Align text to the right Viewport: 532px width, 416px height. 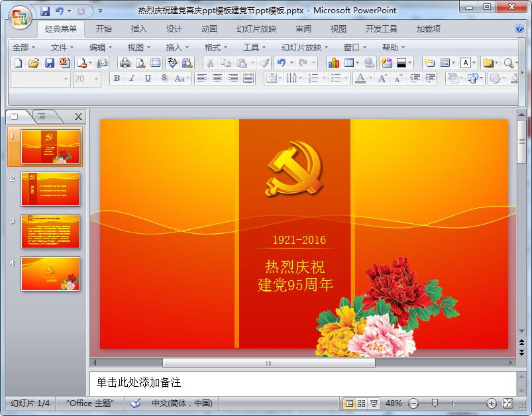(x=233, y=78)
